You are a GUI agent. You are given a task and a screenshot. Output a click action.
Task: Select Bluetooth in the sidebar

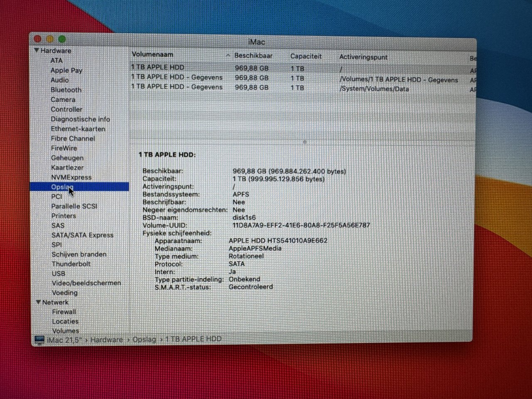66,90
